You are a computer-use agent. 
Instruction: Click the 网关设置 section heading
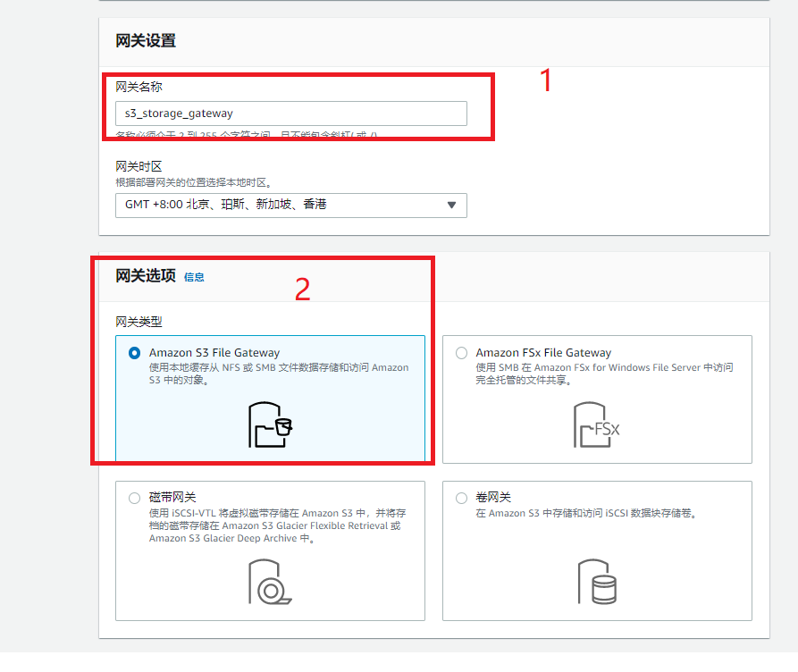pyautogui.click(x=146, y=41)
